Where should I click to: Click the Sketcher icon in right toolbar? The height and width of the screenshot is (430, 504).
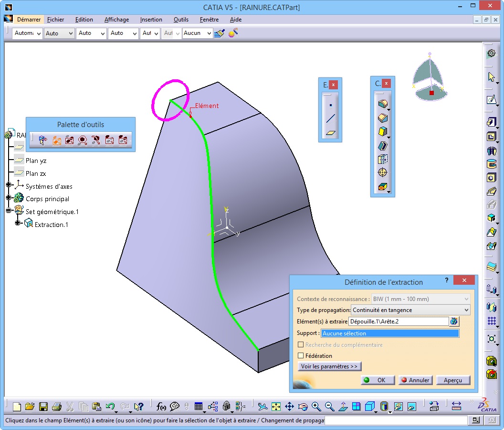tap(492, 100)
